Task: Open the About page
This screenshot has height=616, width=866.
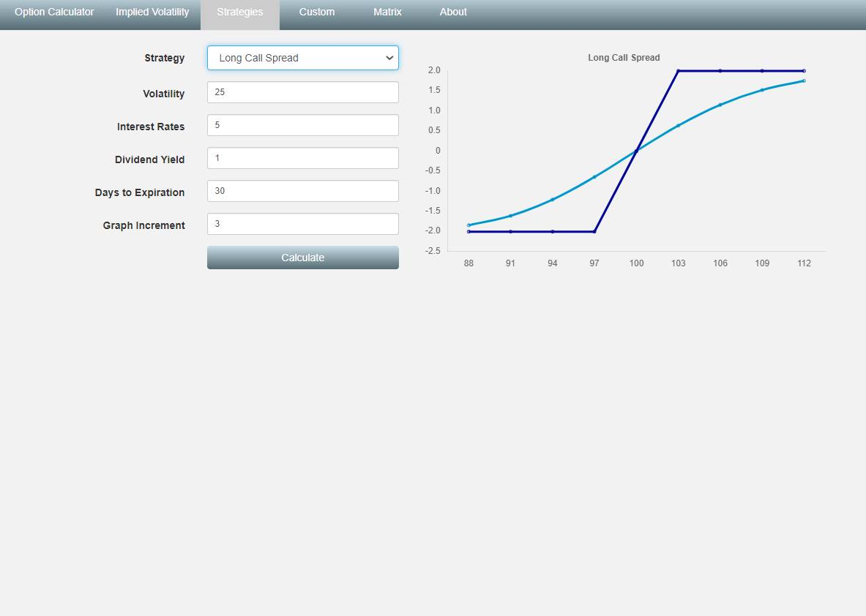Action: (453, 12)
